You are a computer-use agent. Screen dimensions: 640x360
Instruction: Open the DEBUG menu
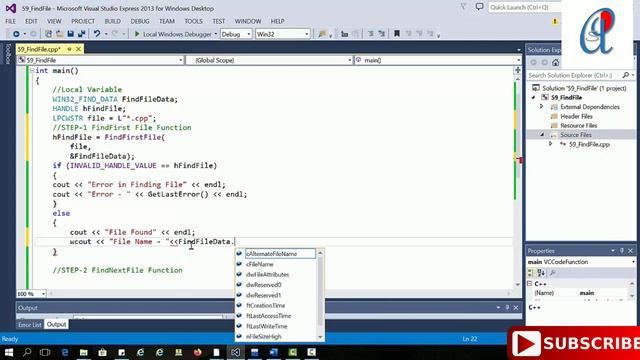[x=140, y=21]
